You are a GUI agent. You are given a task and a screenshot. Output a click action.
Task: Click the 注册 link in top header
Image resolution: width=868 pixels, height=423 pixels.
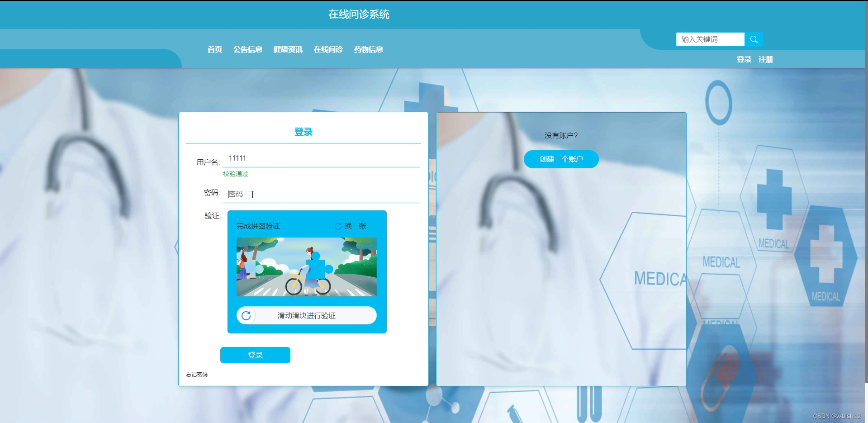click(766, 59)
